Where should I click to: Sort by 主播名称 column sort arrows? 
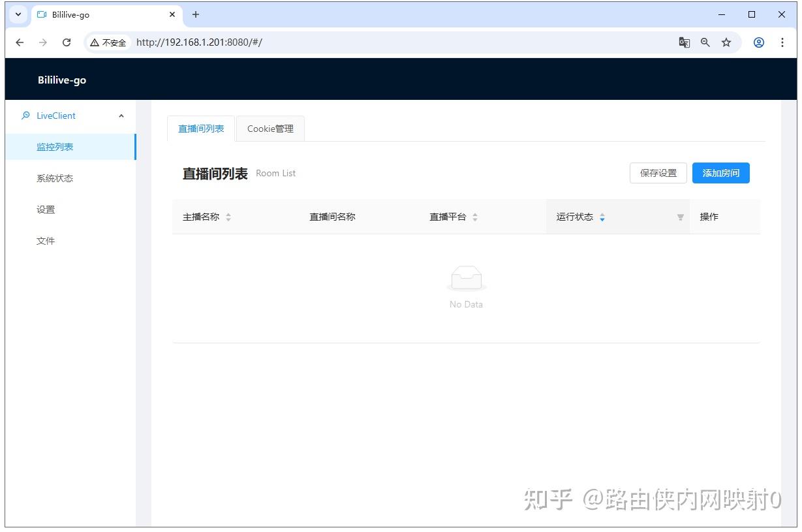[228, 217]
